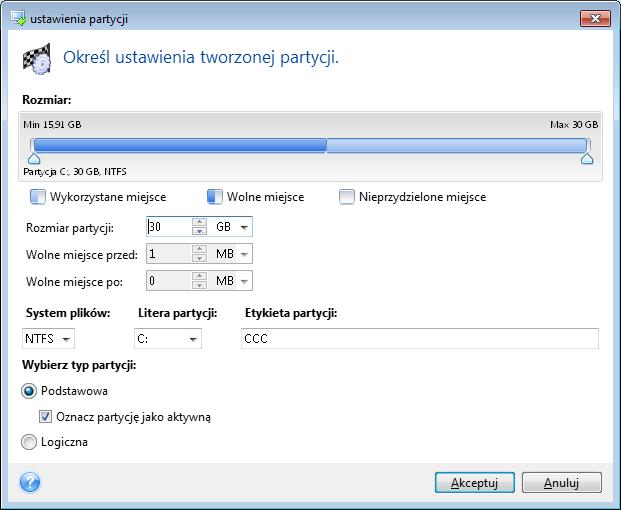Image resolution: width=621 pixels, height=510 pixels.
Task: Click the 'Określ ustawienia tworzonej partycji.' heading
Action: pyautogui.click(x=201, y=58)
